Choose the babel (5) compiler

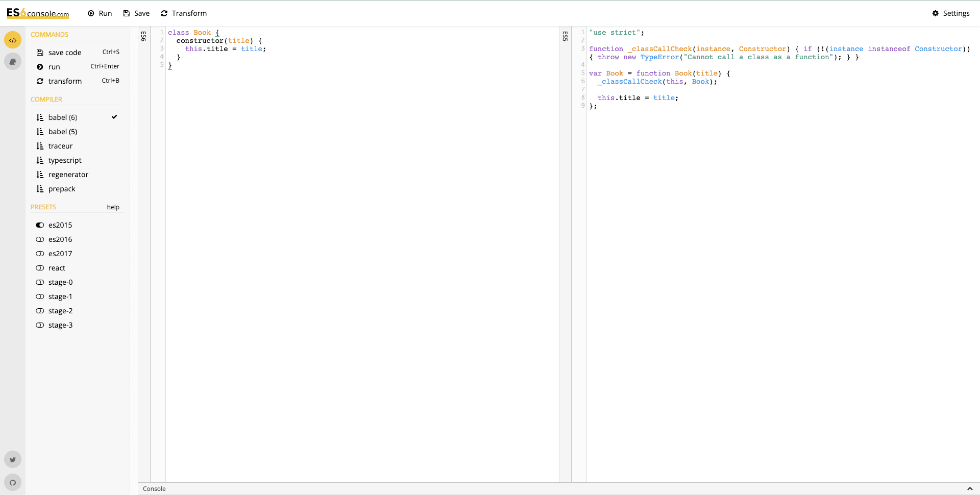63,132
